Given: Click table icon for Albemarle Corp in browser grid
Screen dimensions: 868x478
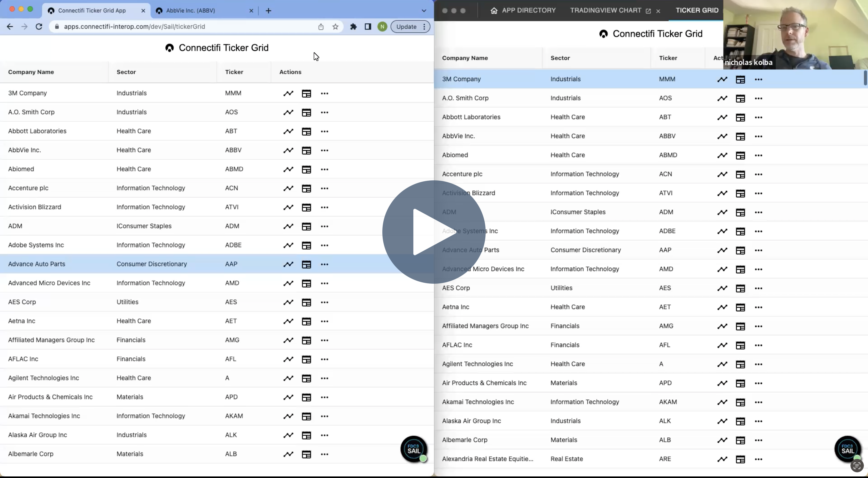Looking at the screenshot, I should [x=306, y=454].
